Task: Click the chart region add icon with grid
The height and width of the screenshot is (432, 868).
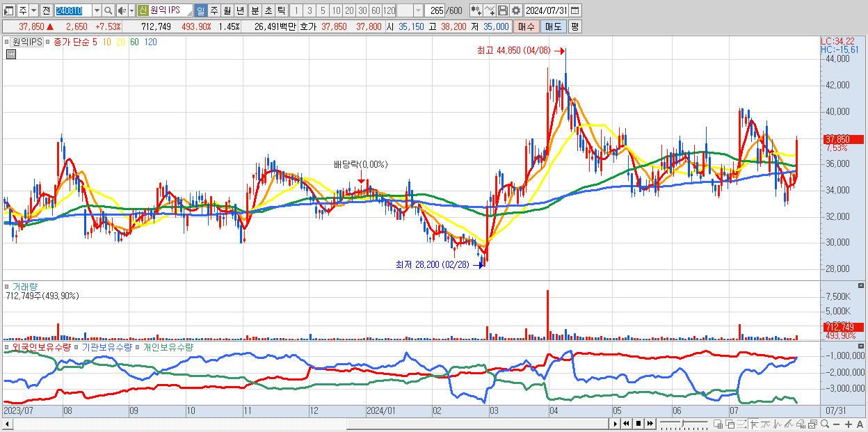Action: 718,424
